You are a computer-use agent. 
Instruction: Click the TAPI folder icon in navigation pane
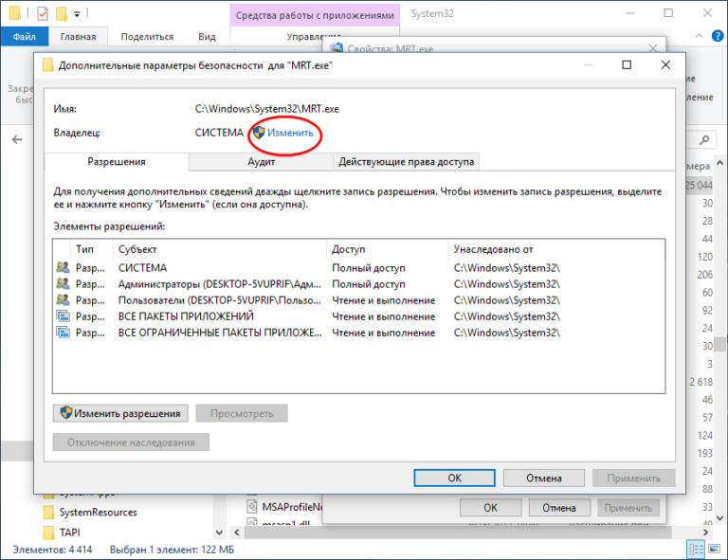click(49, 533)
